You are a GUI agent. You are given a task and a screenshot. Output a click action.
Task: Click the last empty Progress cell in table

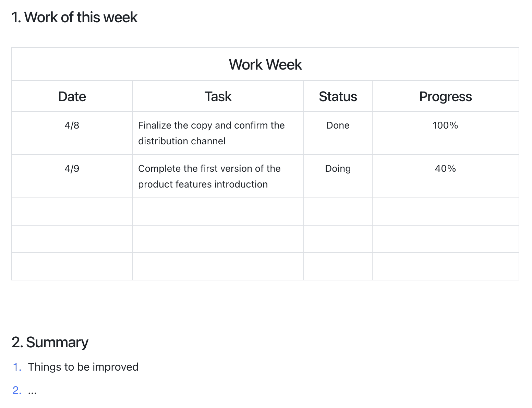[445, 266]
